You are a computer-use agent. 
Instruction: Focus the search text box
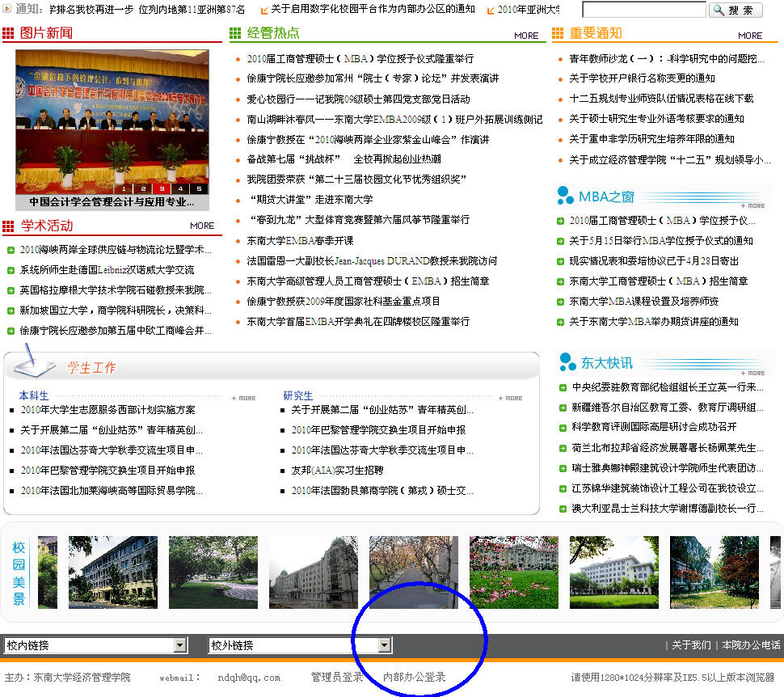coord(643,11)
